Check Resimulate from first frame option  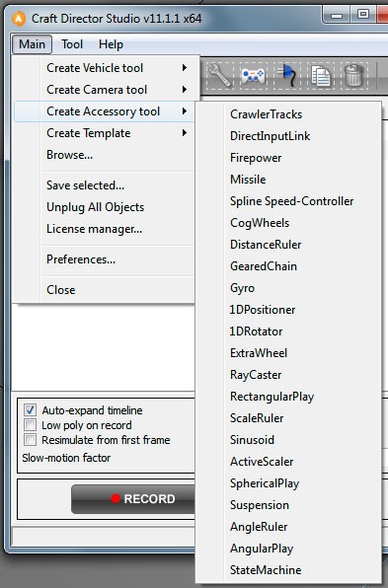[30, 439]
